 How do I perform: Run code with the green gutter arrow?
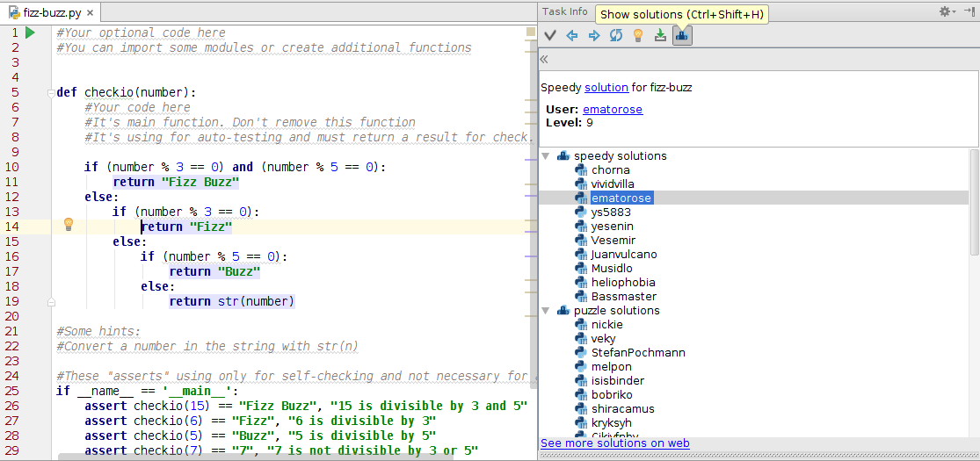(30, 32)
